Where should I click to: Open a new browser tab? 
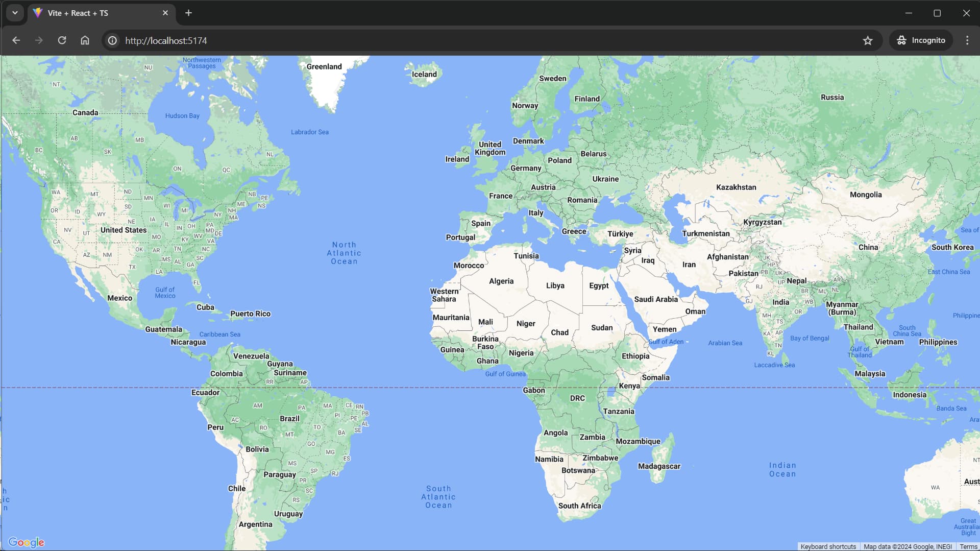[189, 13]
